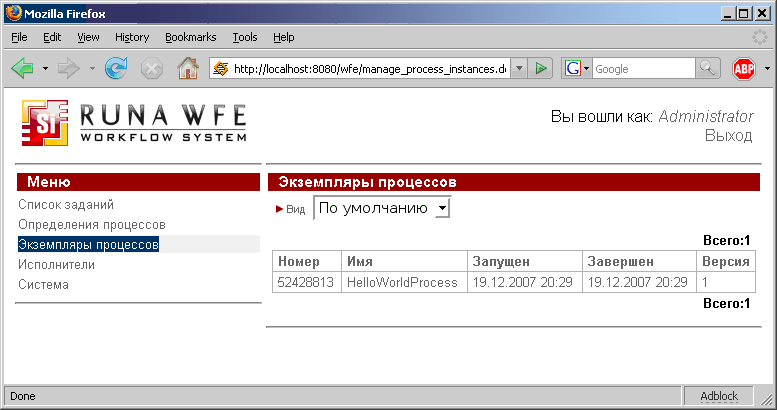
Task: Click the Adblock Plus ABP icon
Action: click(744, 68)
